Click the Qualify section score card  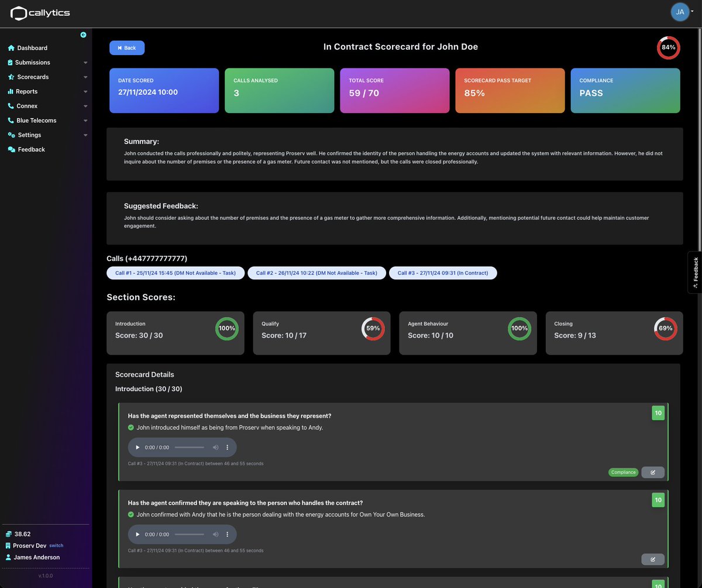[322, 333]
